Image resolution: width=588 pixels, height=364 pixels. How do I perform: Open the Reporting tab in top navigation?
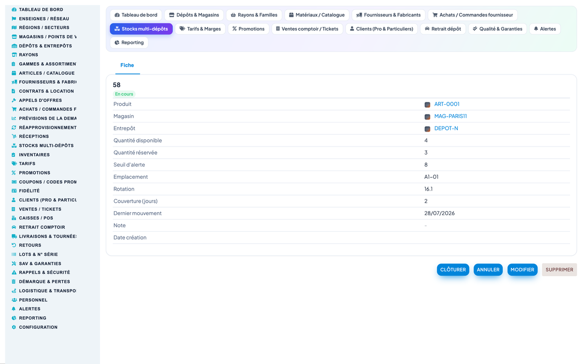tap(129, 43)
